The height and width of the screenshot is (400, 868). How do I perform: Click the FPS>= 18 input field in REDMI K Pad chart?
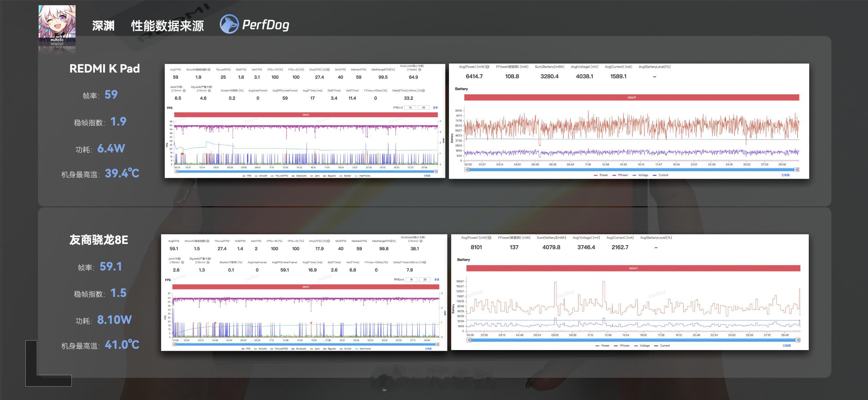[410, 107]
